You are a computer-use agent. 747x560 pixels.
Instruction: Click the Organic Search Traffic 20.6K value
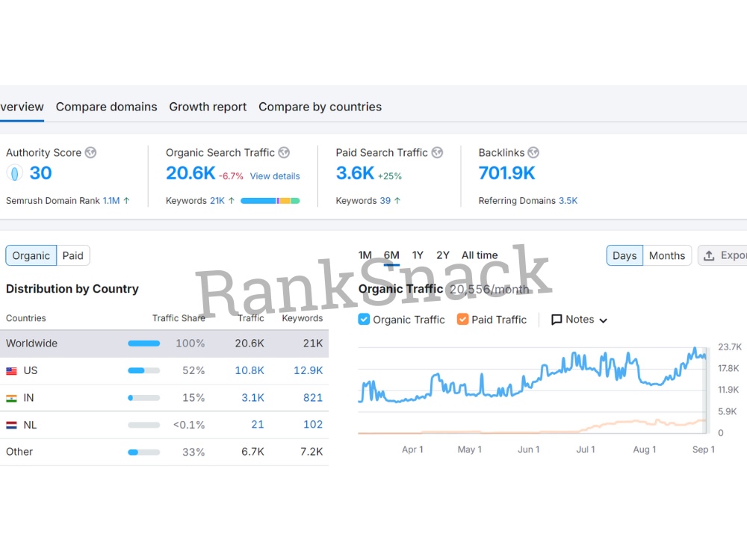click(x=190, y=173)
